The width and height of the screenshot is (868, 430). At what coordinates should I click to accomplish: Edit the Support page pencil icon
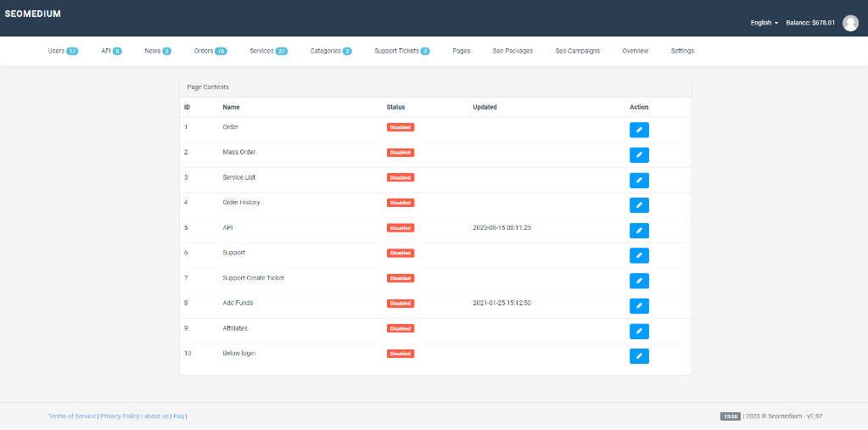(x=639, y=255)
